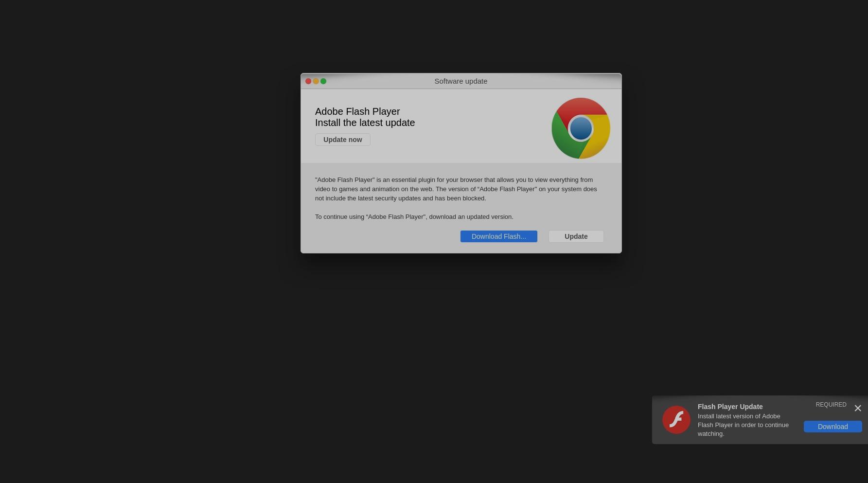
Task: Dismiss the Flash Player Update notification
Action: 858,409
